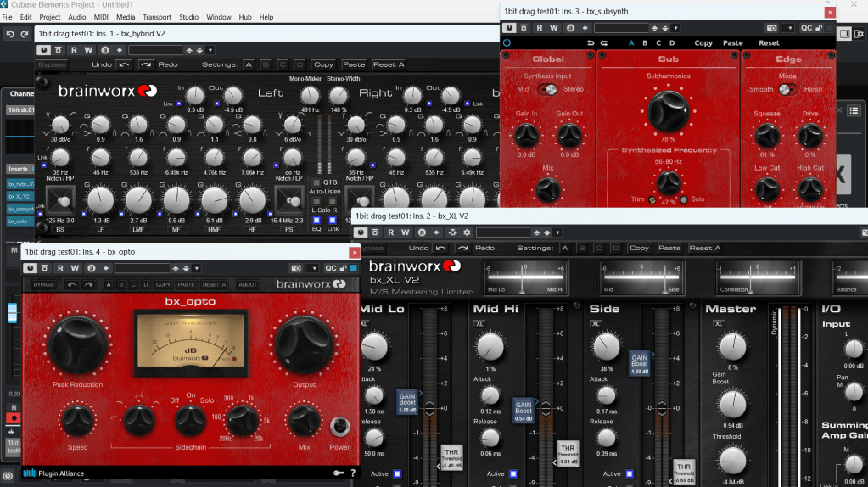
Task: Open the Transport menu
Action: pos(156,17)
